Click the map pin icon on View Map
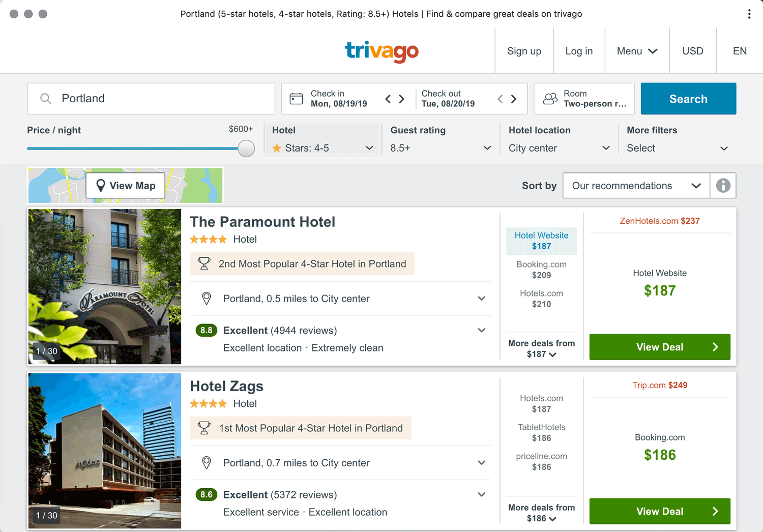 101,186
